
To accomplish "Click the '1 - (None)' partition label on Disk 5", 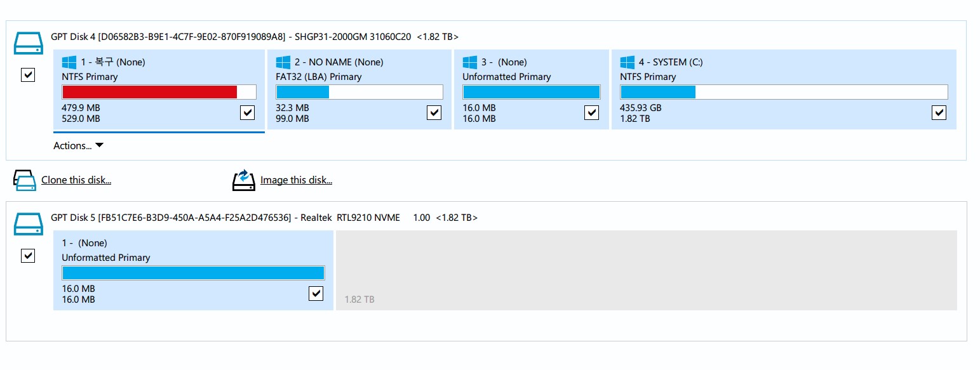I will 84,243.
